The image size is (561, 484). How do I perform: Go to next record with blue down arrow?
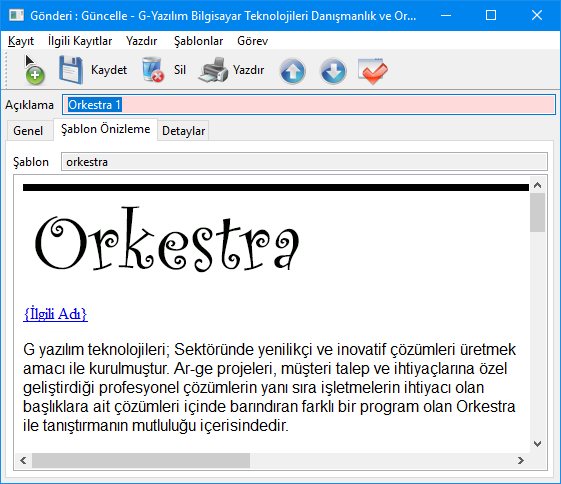[333, 71]
